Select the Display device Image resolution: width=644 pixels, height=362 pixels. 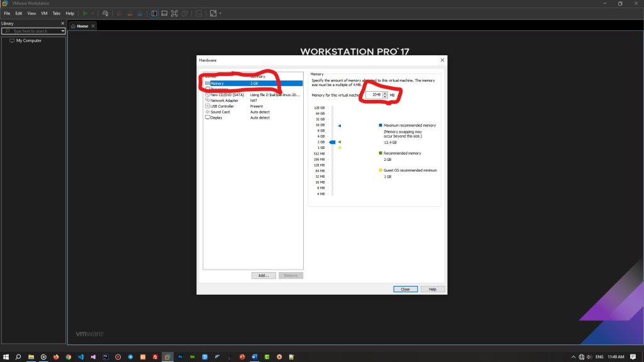point(217,118)
